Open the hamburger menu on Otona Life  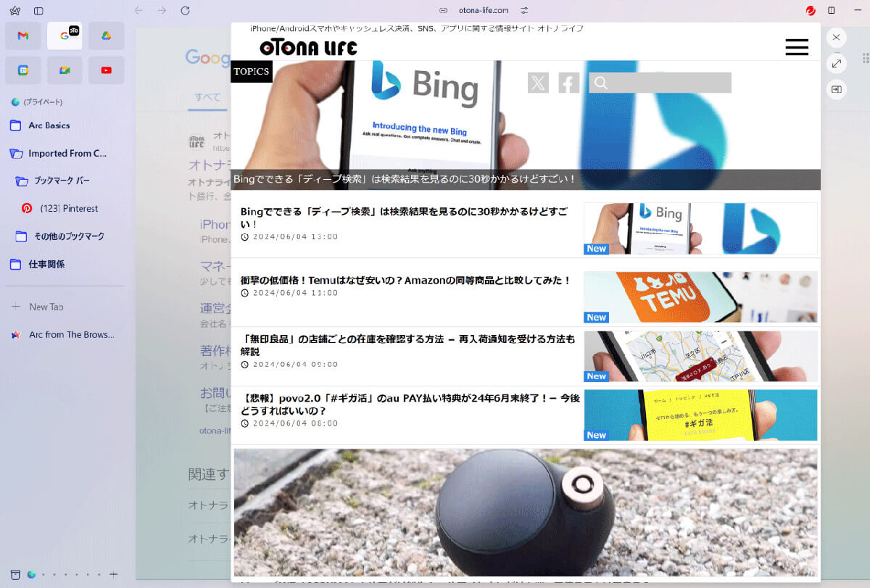pos(797,47)
